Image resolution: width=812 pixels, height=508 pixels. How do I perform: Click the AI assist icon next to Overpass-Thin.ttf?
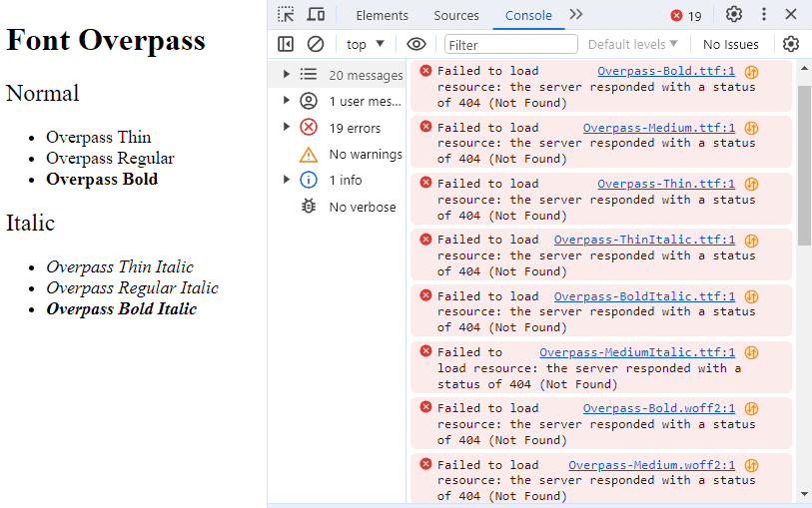tap(751, 185)
